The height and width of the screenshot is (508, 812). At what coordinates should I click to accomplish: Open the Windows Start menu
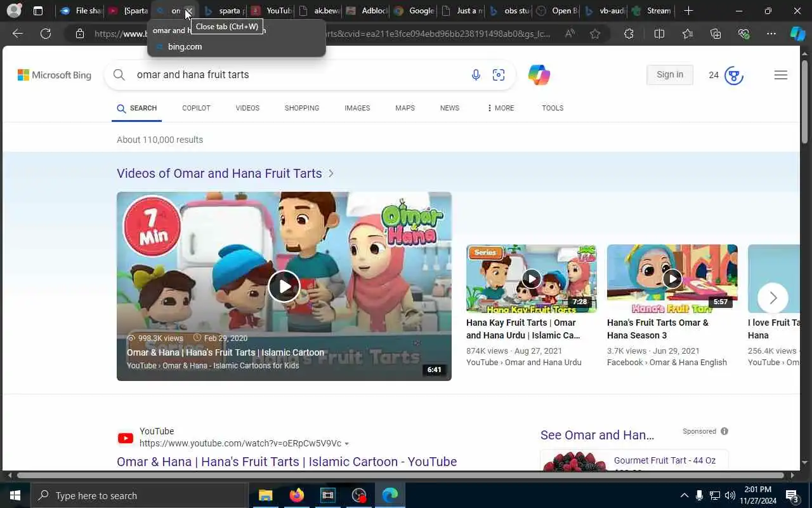pyautogui.click(x=15, y=495)
